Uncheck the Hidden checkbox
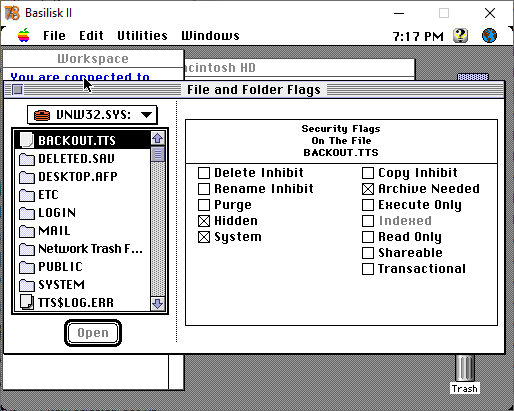 pos(204,221)
